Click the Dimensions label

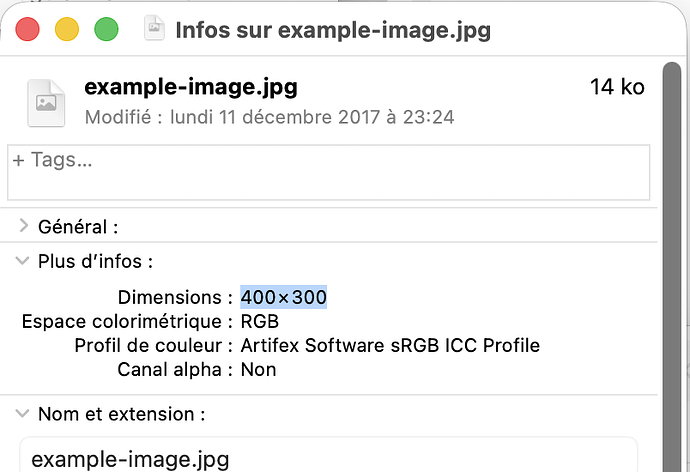pyautogui.click(x=169, y=297)
